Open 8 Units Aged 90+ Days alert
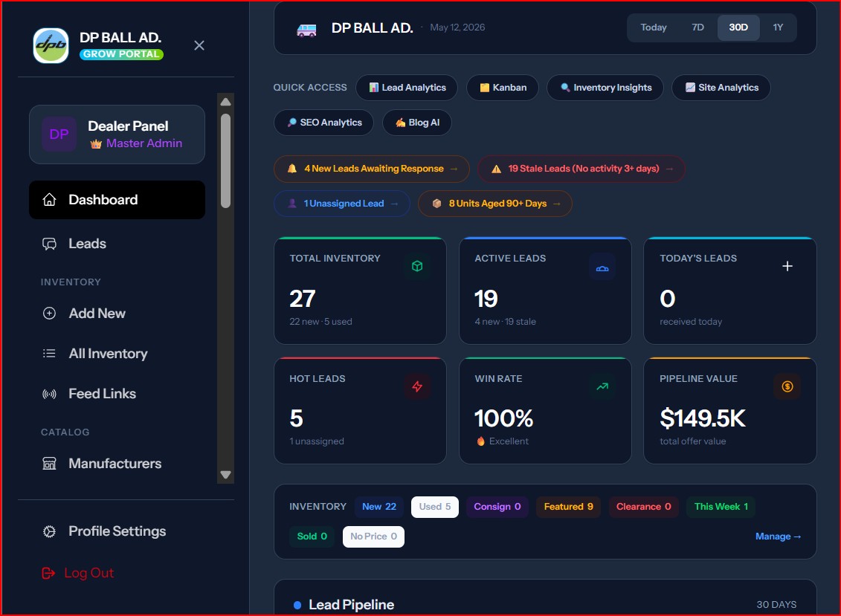The image size is (841, 616). point(495,204)
